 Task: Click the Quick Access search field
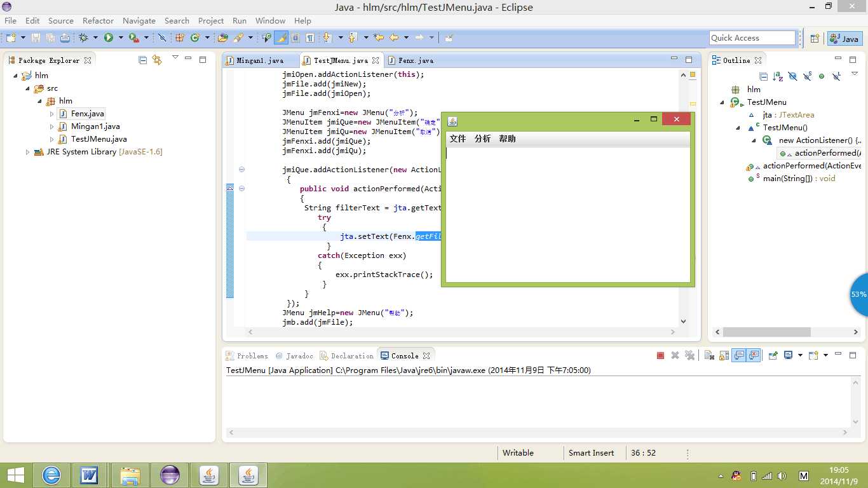click(x=752, y=38)
